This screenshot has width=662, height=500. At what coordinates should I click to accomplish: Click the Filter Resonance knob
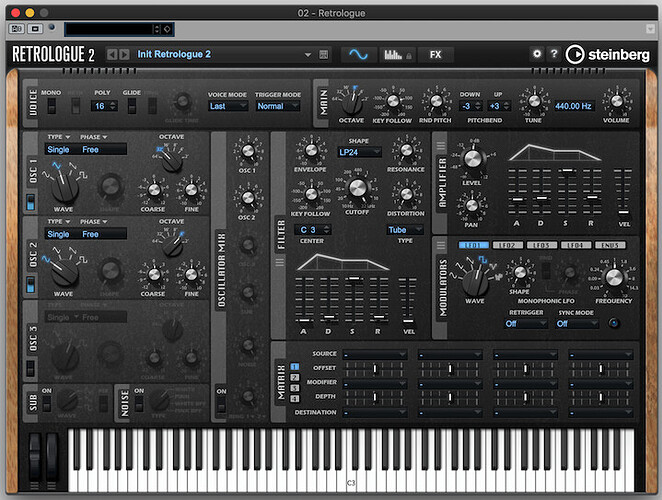(x=407, y=149)
